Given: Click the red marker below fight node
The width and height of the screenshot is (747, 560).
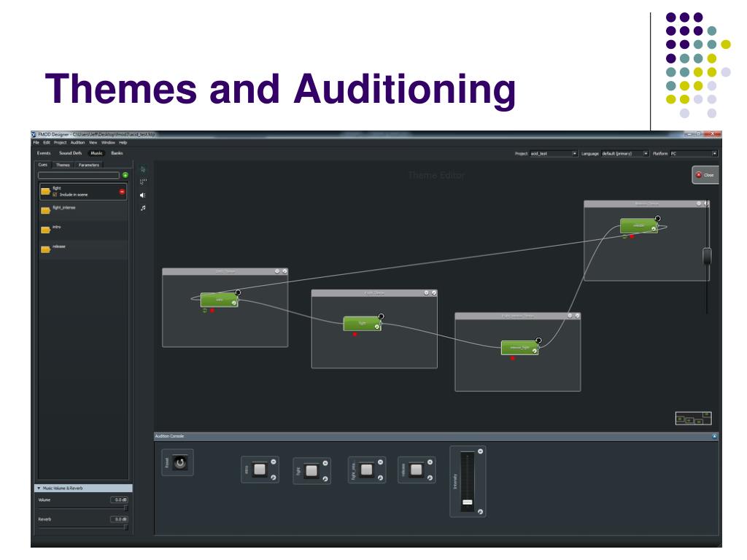Looking at the screenshot, I should coord(355,334).
